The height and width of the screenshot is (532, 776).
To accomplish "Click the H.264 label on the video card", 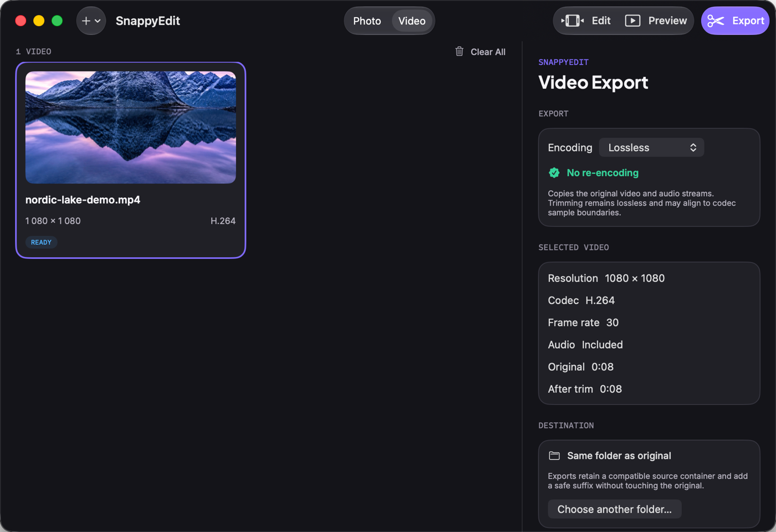I will (223, 221).
